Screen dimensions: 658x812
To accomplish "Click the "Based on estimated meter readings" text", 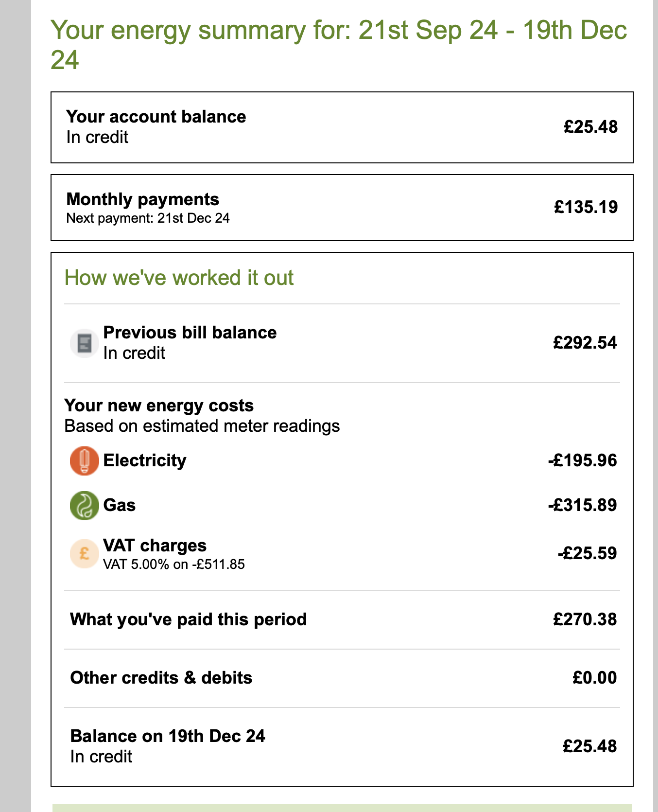I will (x=202, y=426).
